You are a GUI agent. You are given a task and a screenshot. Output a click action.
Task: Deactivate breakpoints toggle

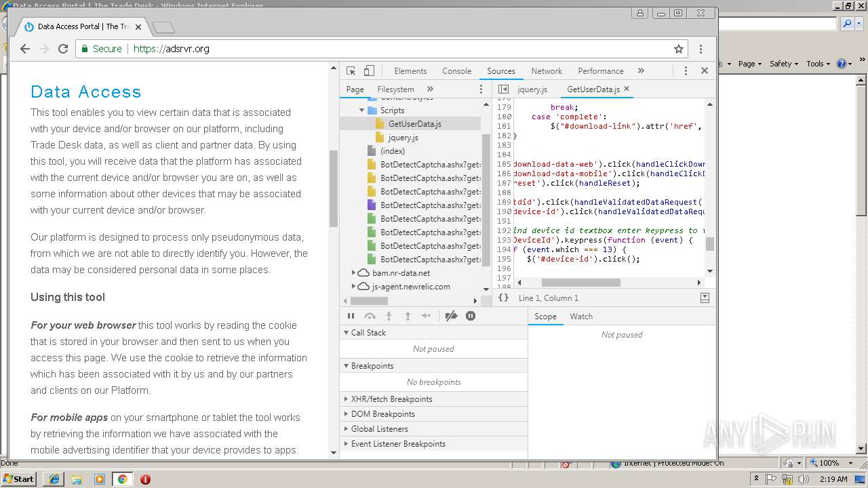(x=451, y=316)
